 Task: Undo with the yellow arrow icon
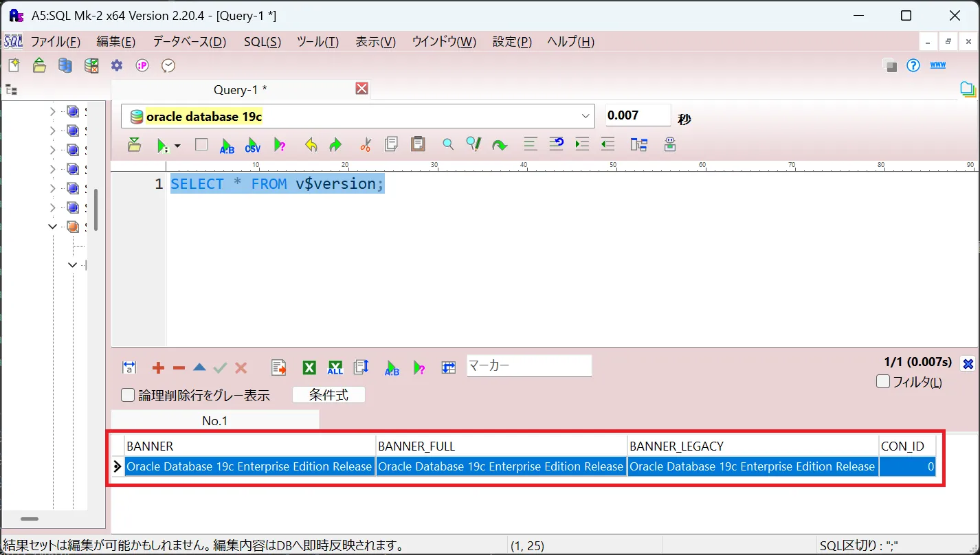pyautogui.click(x=311, y=144)
